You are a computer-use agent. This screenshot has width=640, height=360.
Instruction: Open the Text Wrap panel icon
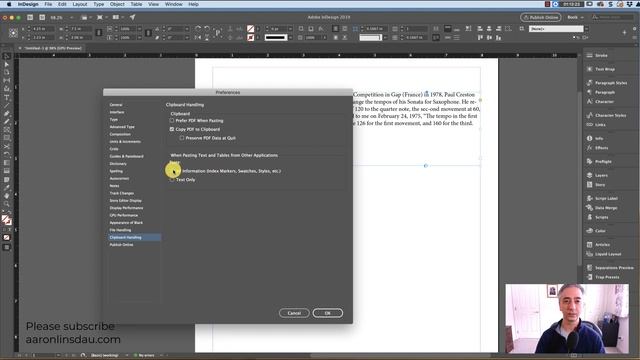click(589, 69)
